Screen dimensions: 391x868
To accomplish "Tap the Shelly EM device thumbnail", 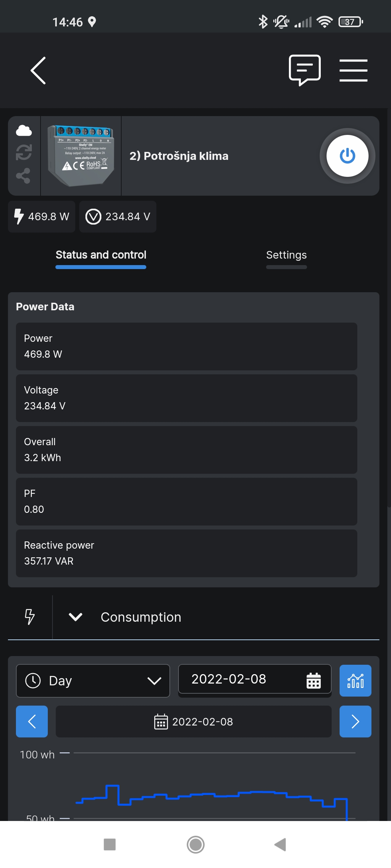I will 81,156.
